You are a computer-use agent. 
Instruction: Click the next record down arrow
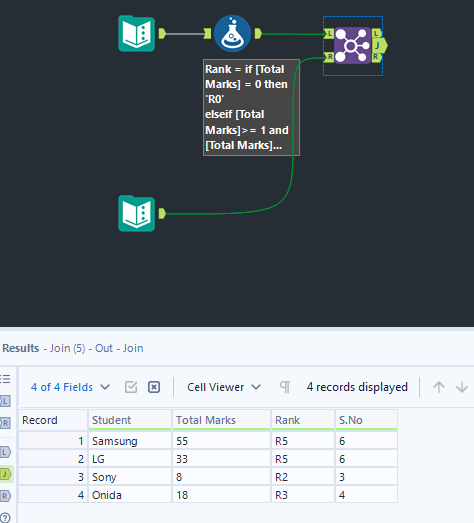pyautogui.click(x=462, y=387)
